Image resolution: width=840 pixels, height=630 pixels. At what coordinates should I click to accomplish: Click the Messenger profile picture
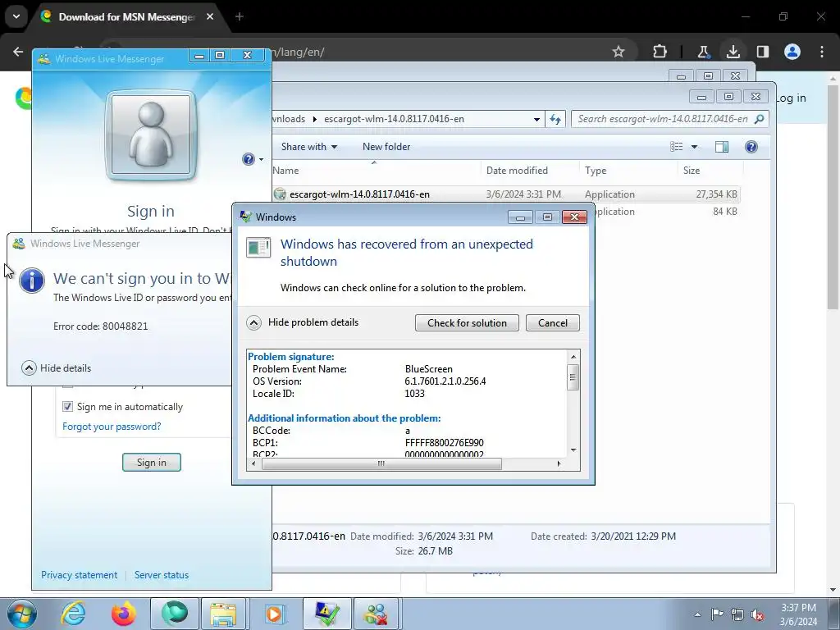pos(151,135)
